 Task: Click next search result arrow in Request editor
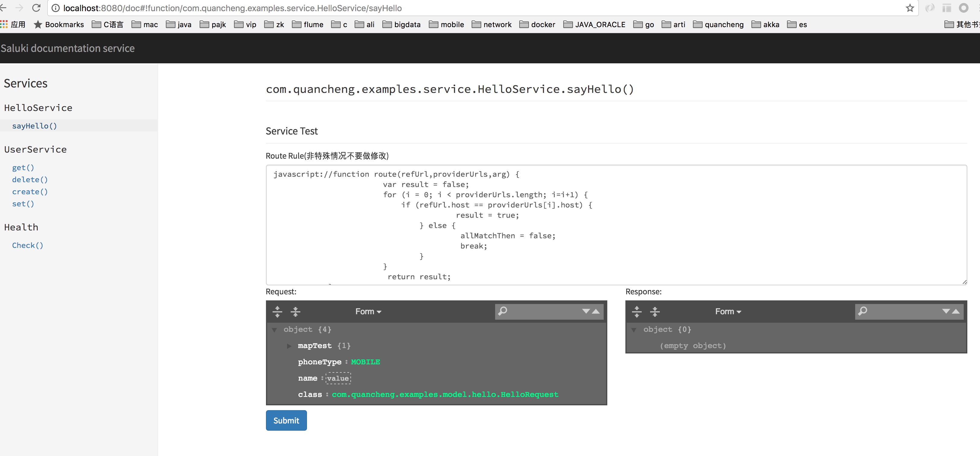point(586,311)
